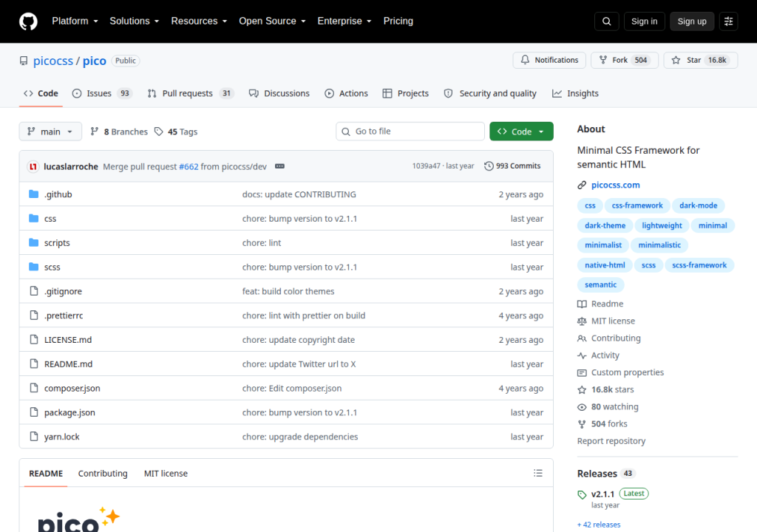Open the main branch selector
The width and height of the screenshot is (757, 532).
(x=50, y=132)
